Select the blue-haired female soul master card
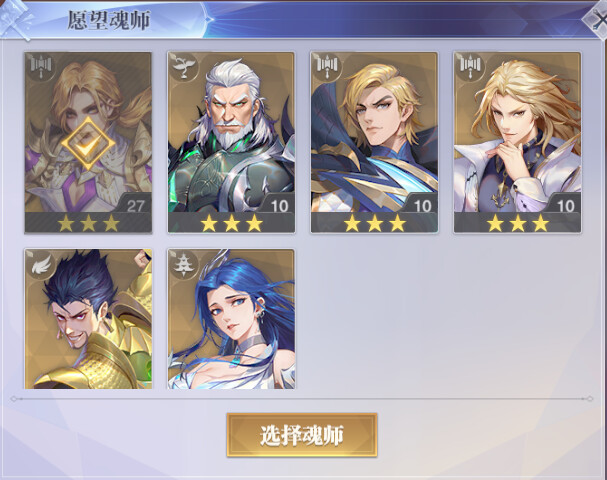The height and width of the screenshot is (480, 607). point(231,319)
